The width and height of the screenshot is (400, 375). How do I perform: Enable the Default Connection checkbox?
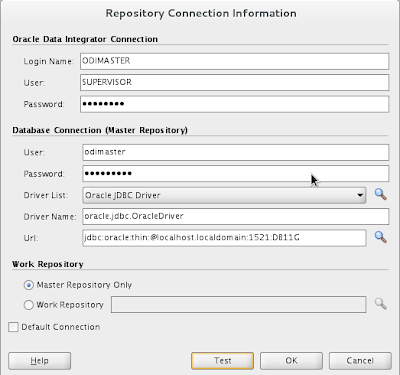click(13, 327)
